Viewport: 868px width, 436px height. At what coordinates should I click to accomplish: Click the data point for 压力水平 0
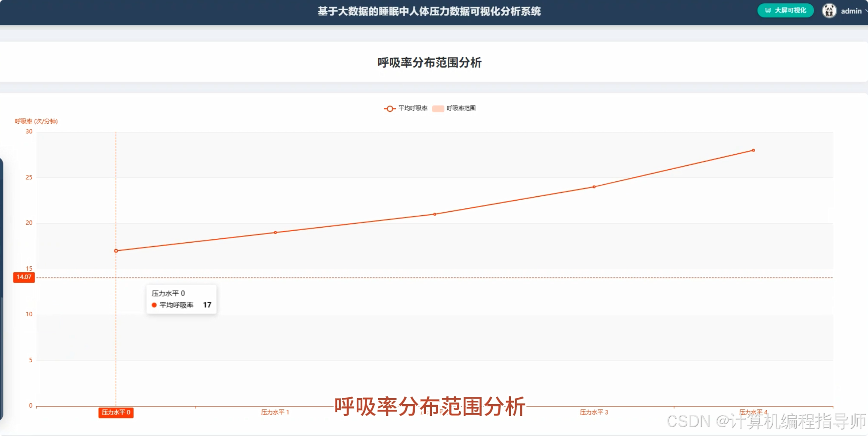pos(116,251)
